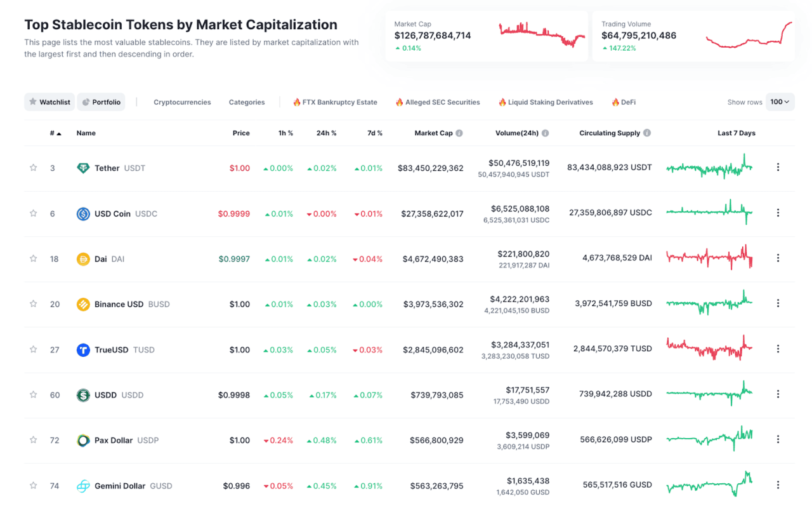
Task: Click Binance USD volume $4,222,201,963
Action: pyautogui.click(x=520, y=299)
